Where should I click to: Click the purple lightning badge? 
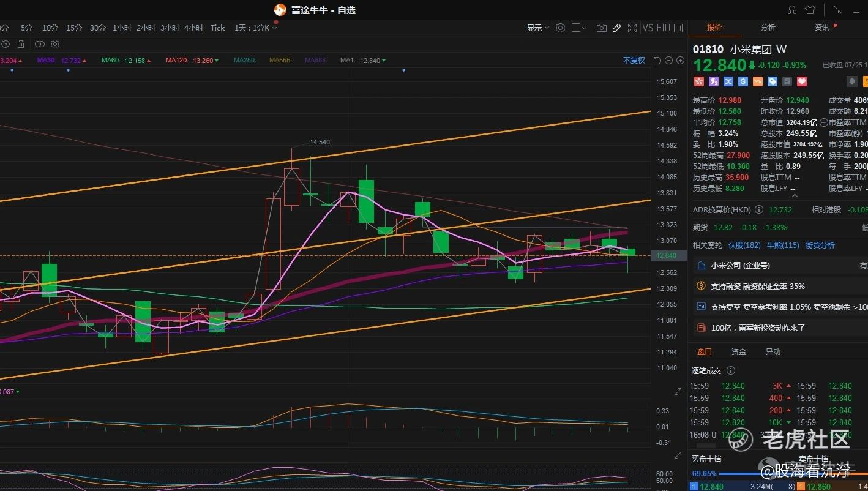point(713,81)
